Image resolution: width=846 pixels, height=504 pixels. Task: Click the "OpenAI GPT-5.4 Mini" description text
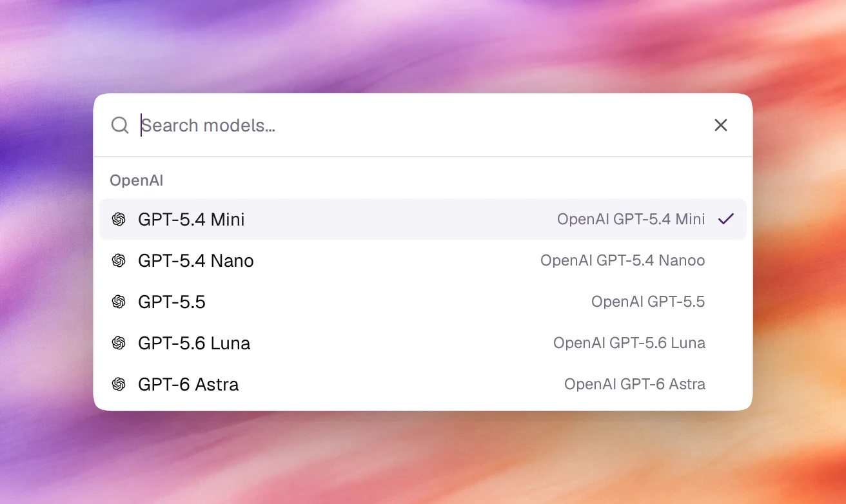click(x=631, y=220)
